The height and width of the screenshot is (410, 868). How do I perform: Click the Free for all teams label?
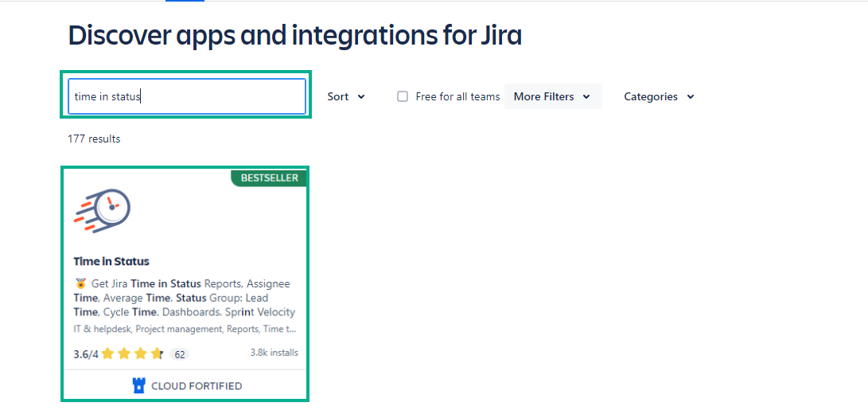[457, 96]
